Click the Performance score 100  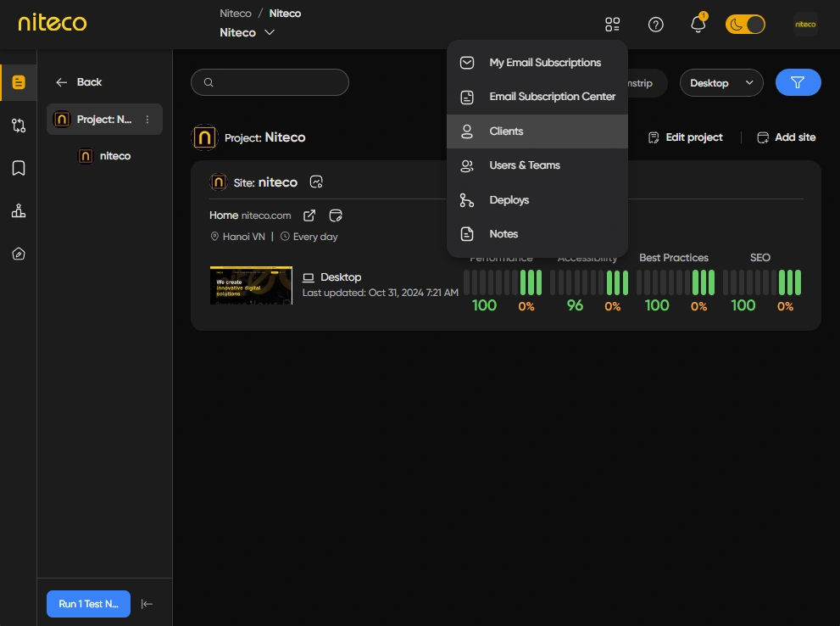click(484, 305)
